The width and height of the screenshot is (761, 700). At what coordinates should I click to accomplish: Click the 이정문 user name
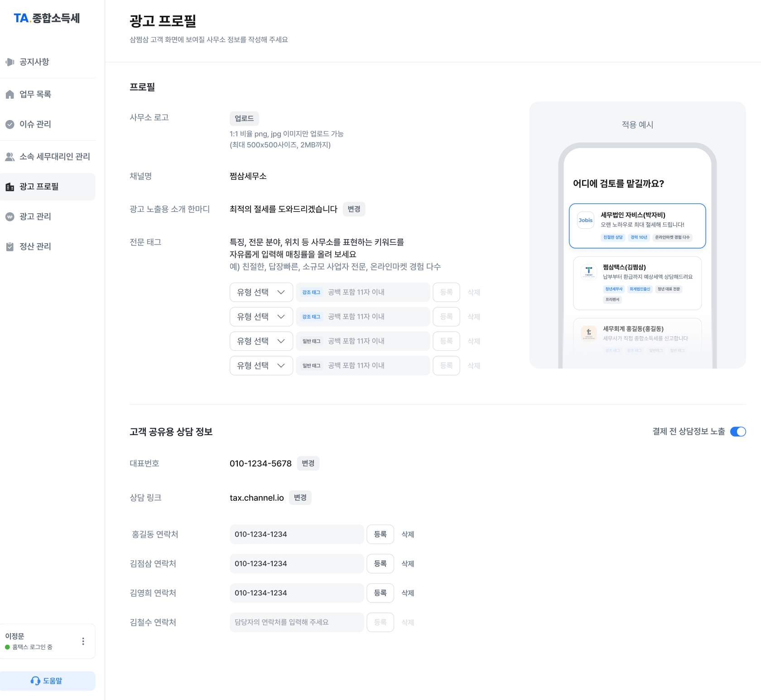[x=14, y=636]
